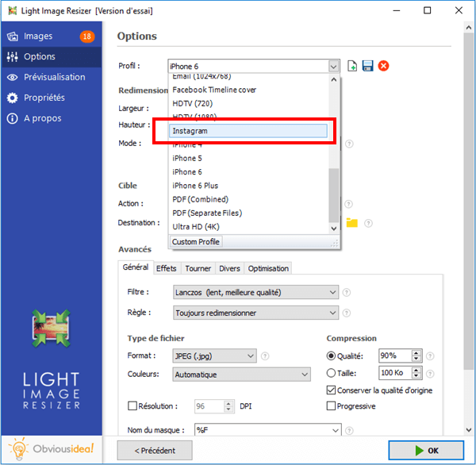Screen dimensions: 476x465
Task: Delete profile with red X icon
Action: click(x=383, y=66)
